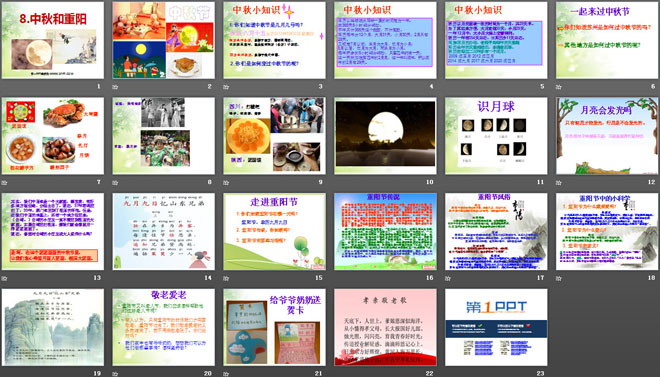Click animation star icon under slide 3
The image size is (660, 377).
pos(226,87)
